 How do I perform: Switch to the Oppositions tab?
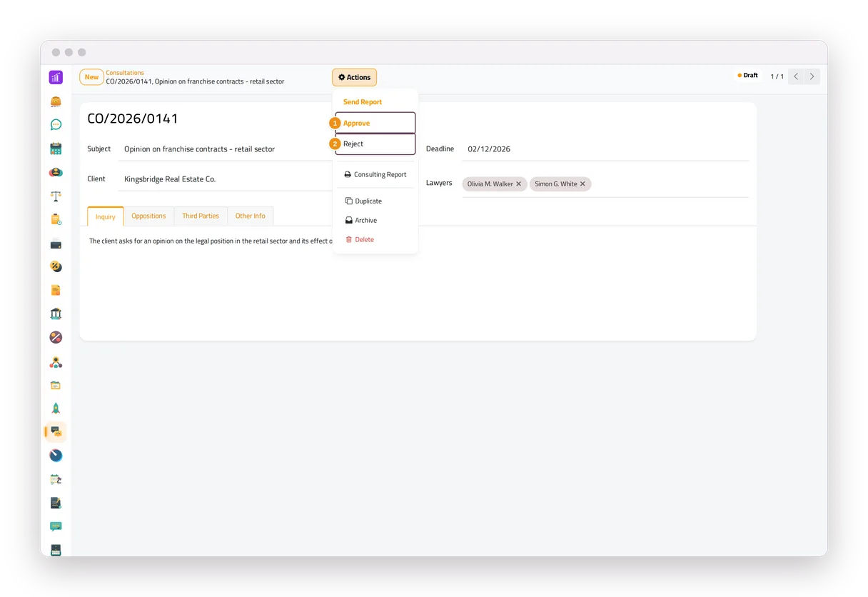(148, 216)
